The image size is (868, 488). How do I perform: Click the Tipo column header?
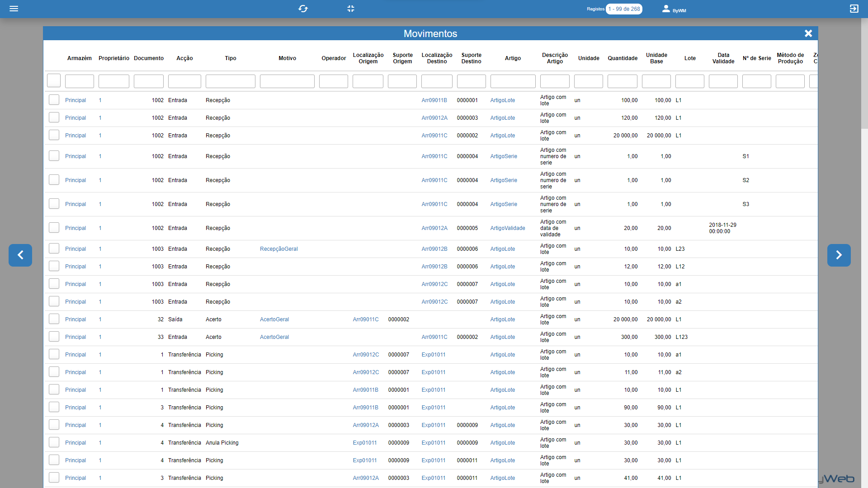click(x=231, y=58)
